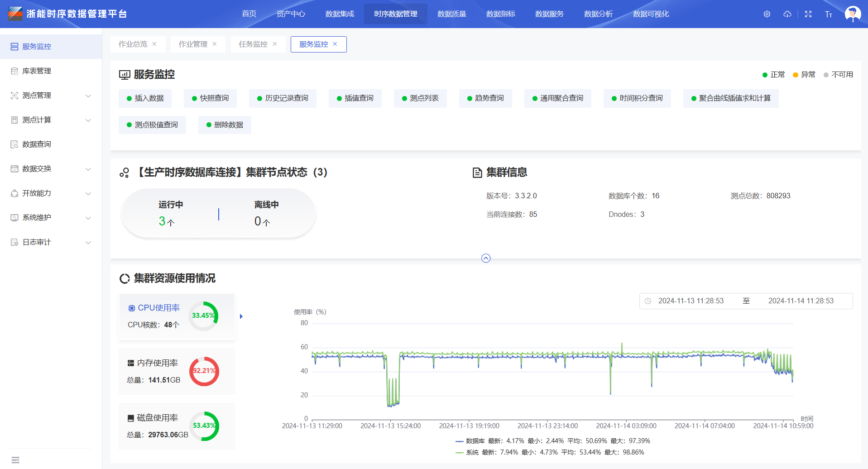Click the cloud download icon in header
The height and width of the screenshot is (469, 868).
click(x=787, y=14)
